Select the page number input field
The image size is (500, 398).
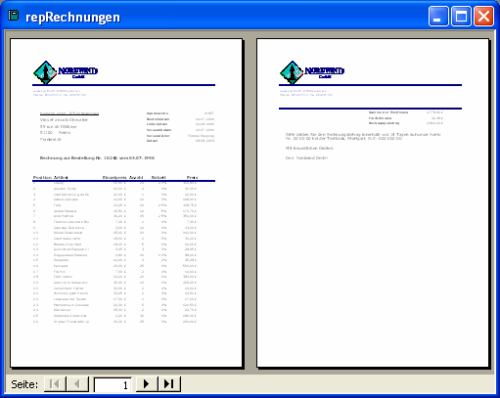point(113,385)
